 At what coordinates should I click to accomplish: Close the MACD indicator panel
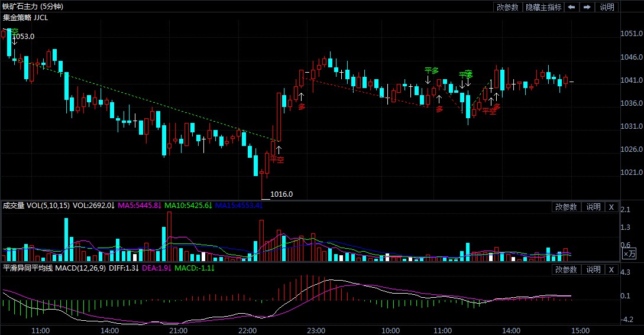click(x=611, y=269)
